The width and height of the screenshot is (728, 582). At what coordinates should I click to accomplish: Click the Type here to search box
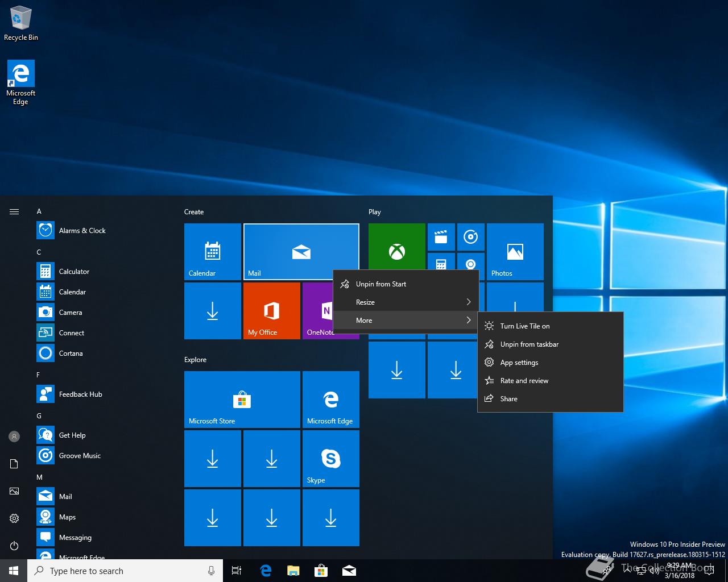coord(125,571)
